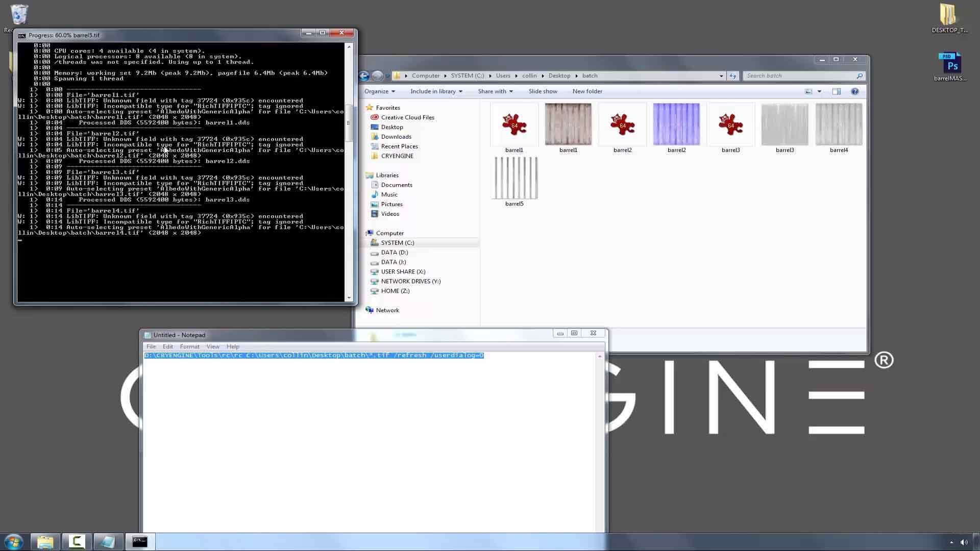
Task: Select CRYENGINE under Favorites in the sidebar
Action: [398, 156]
